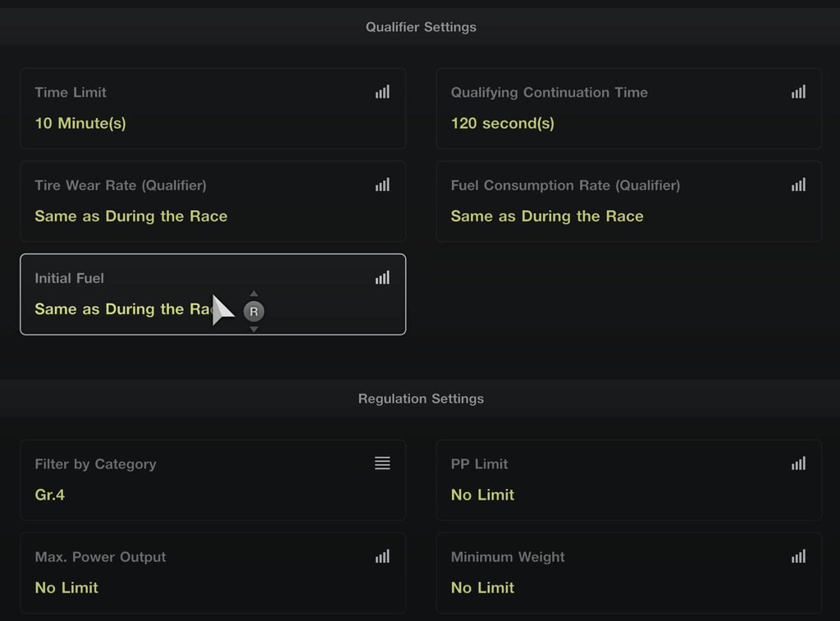Open the list icon on Filter by Category
The width and height of the screenshot is (840, 621).
pos(382,463)
